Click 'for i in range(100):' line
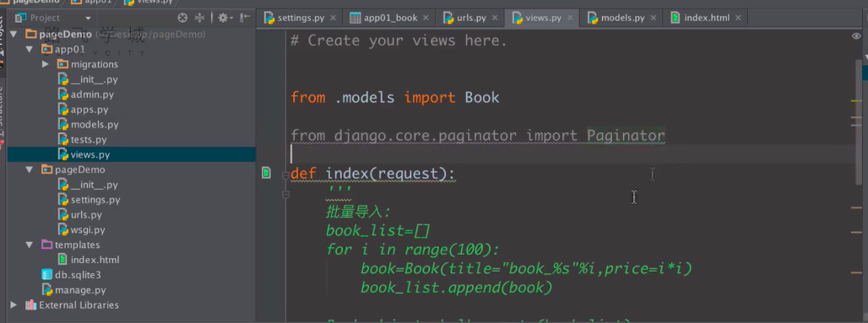This screenshot has height=323, width=868. pyautogui.click(x=412, y=250)
